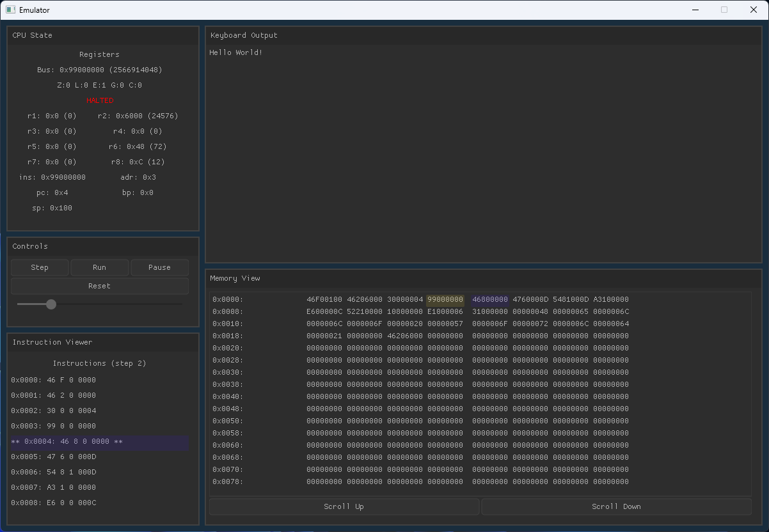
Task: Click the bp: 0x0 value
Action: pos(138,192)
